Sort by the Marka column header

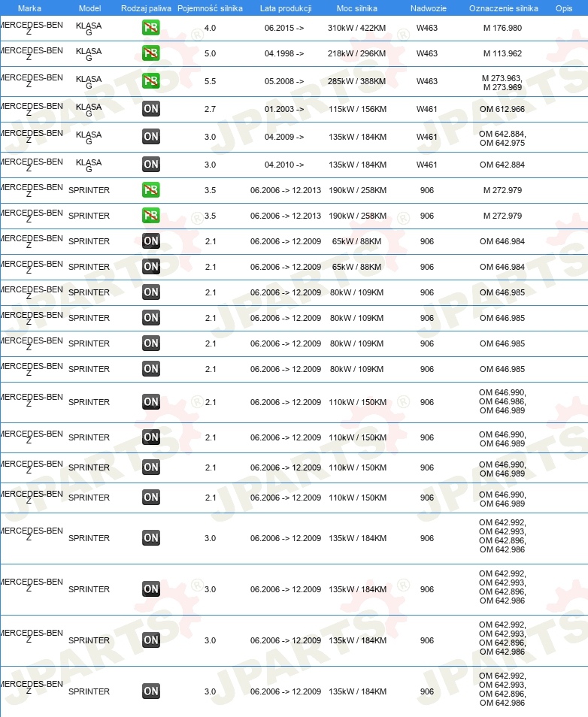pyautogui.click(x=29, y=8)
